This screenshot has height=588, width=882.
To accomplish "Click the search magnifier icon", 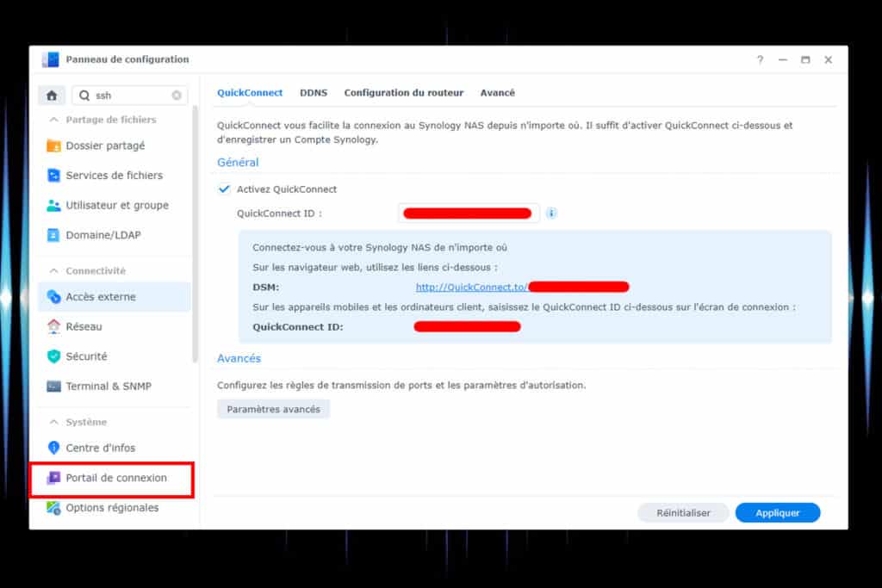I will [x=84, y=96].
